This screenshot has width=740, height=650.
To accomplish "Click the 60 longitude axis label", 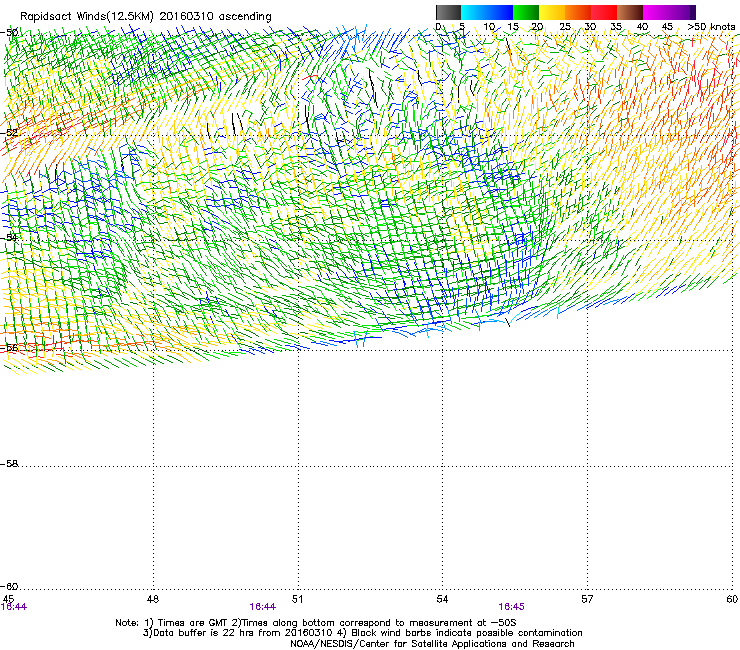I will pyautogui.click(x=732, y=599).
